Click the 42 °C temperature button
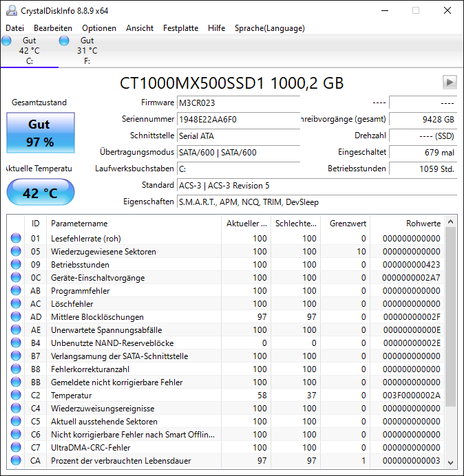 point(41,192)
